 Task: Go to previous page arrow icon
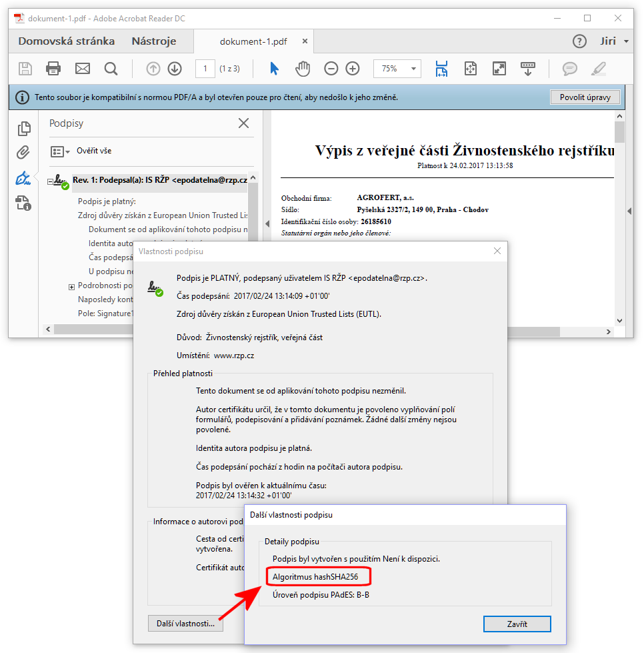[x=153, y=69]
